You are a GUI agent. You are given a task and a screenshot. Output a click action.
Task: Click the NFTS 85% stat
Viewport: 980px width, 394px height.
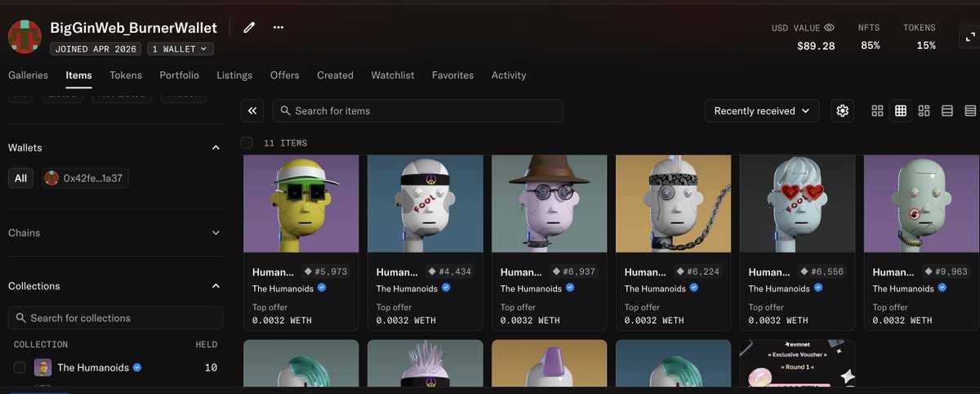point(870,37)
